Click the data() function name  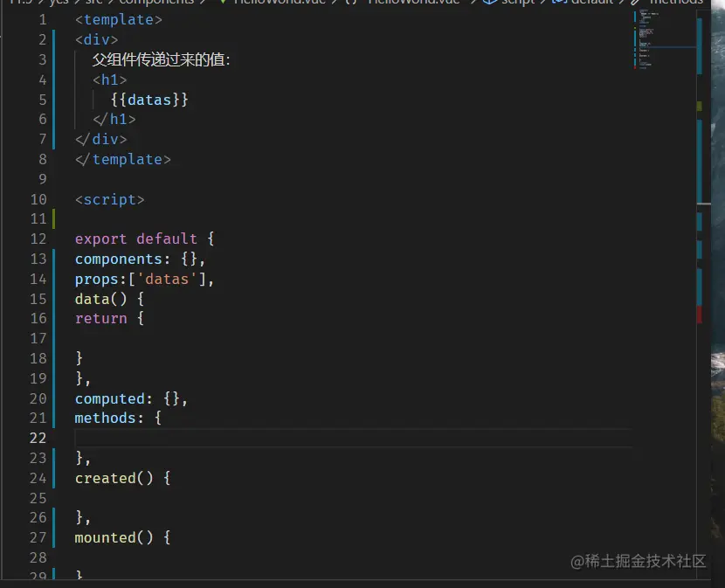pos(92,299)
